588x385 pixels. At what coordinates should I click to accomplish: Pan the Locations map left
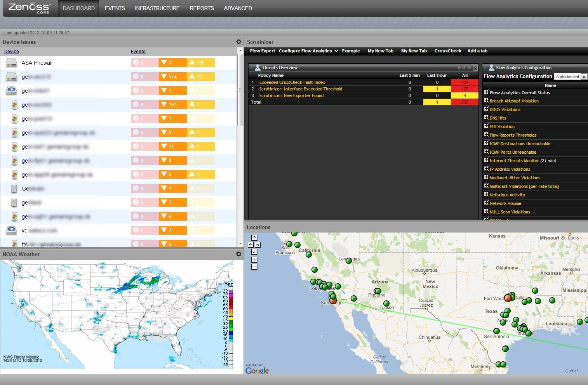[x=251, y=245]
